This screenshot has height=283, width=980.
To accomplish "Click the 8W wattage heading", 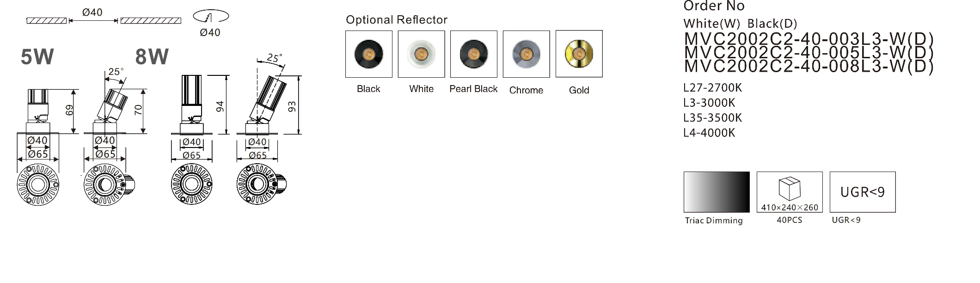I will (x=152, y=57).
